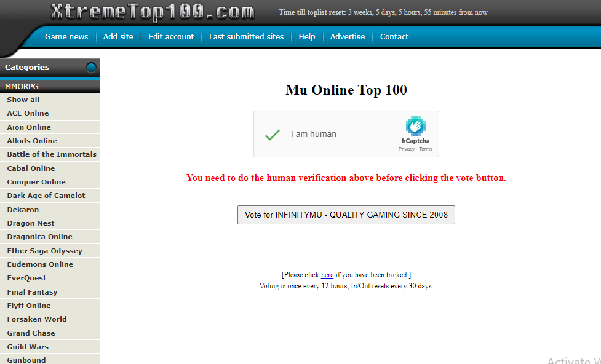Click the Categories panel title
This screenshot has width=601, height=364.
pyautogui.click(x=27, y=68)
